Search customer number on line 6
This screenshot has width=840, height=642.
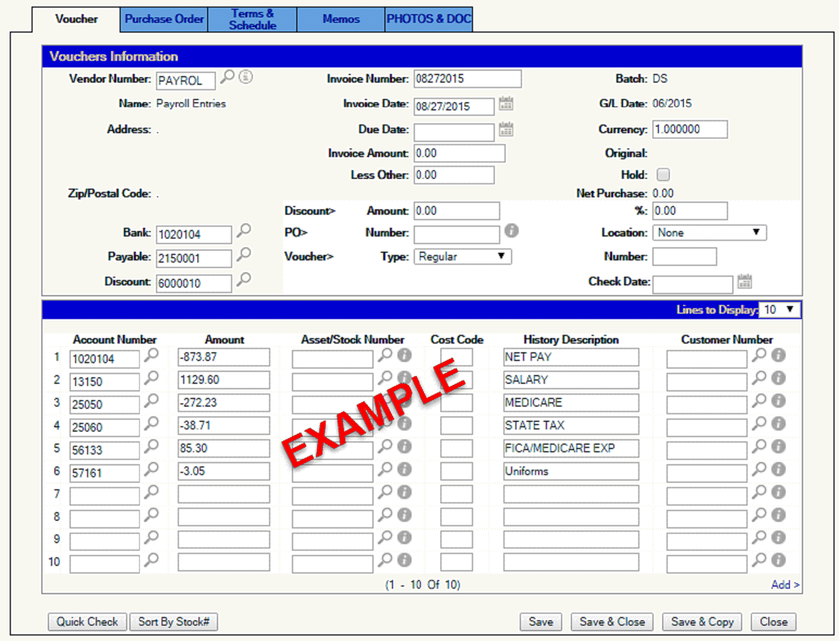coord(759,469)
